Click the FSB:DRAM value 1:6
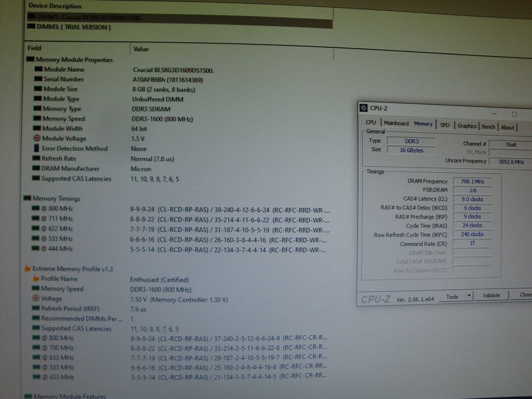This screenshot has width=532, height=399. [472, 190]
